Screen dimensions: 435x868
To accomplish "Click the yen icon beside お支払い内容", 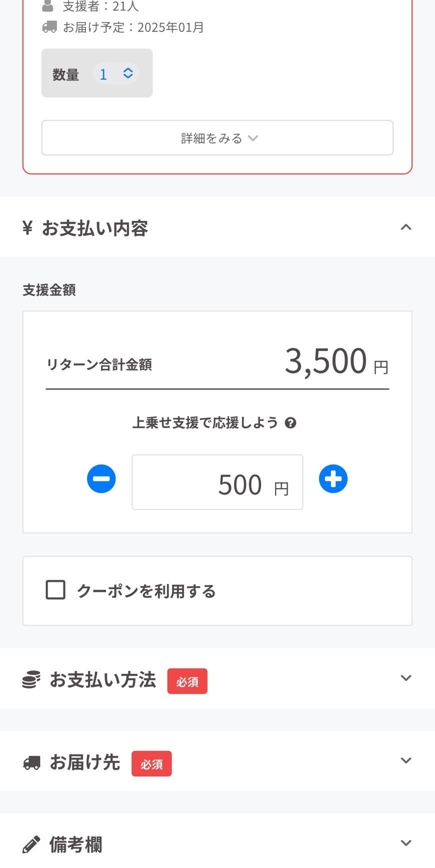I will (x=27, y=228).
